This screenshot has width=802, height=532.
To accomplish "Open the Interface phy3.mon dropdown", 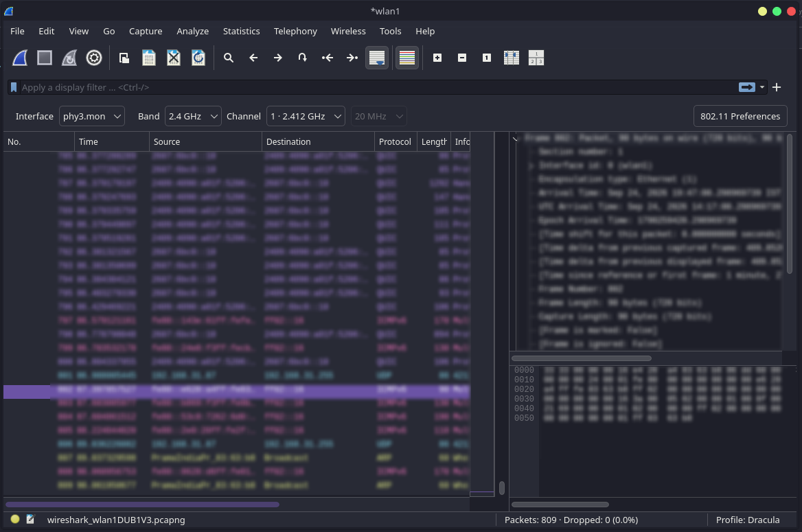I will coord(92,116).
